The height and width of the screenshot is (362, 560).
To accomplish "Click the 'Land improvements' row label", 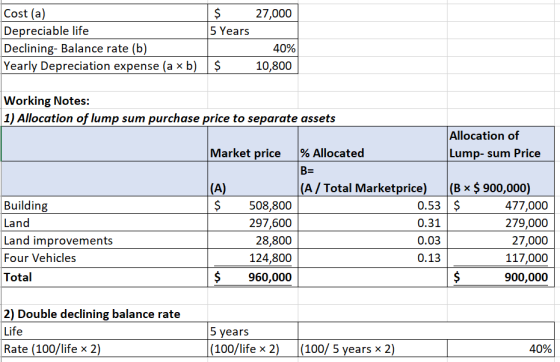I will click(105, 240).
